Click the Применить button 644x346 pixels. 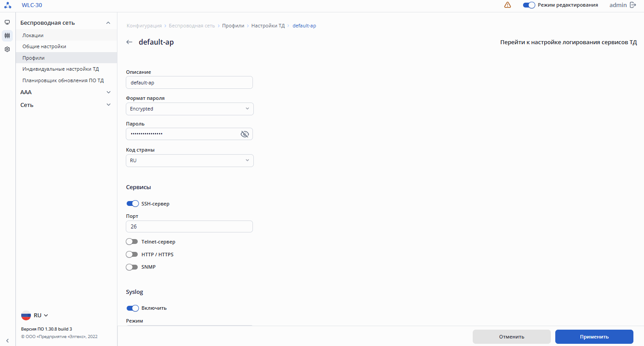[x=594, y=337]
